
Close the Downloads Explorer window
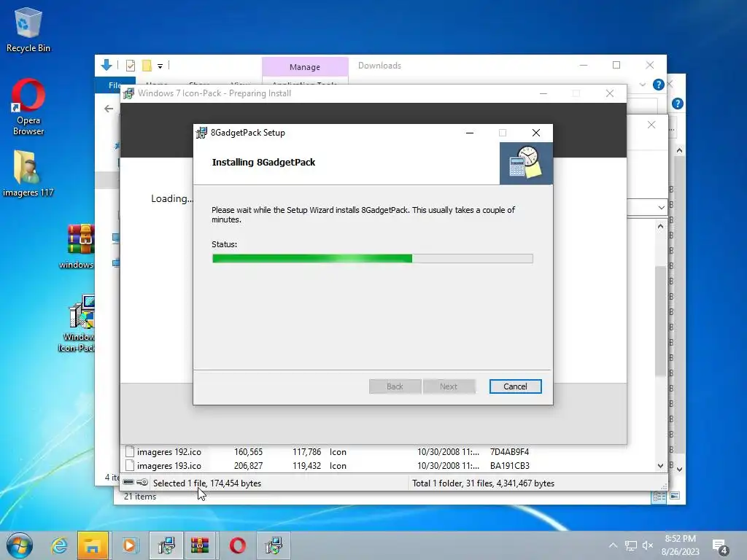(x=650, y=65)
